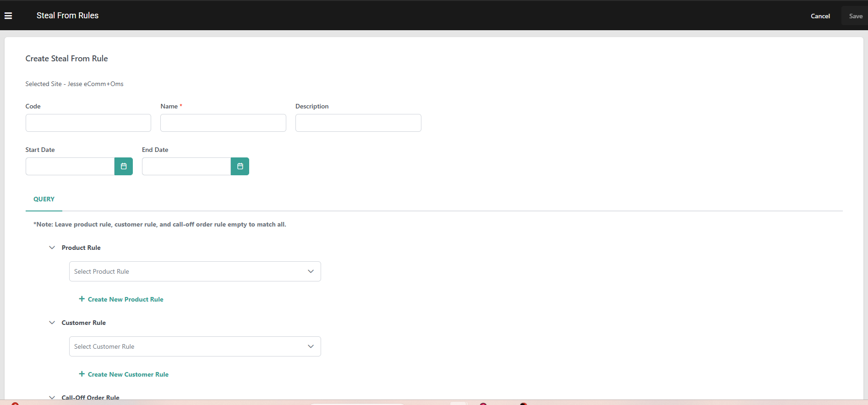Click the Cancel button
868x405 pixels.
pyautogui.click(x=820, y=16)
